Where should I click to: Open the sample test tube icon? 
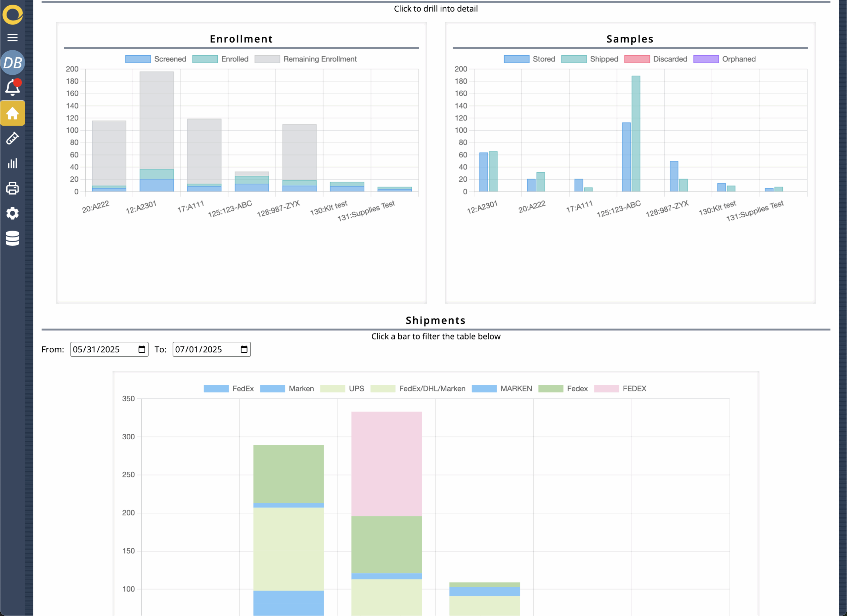[x=12, y=138]
